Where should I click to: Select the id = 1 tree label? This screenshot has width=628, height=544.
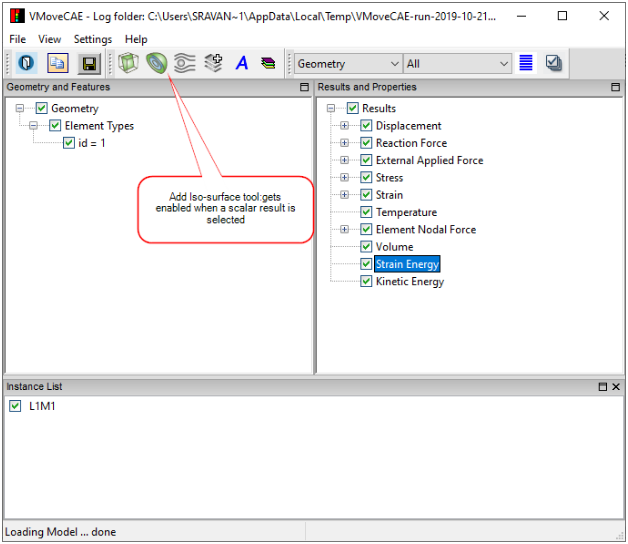pos(91,143)
